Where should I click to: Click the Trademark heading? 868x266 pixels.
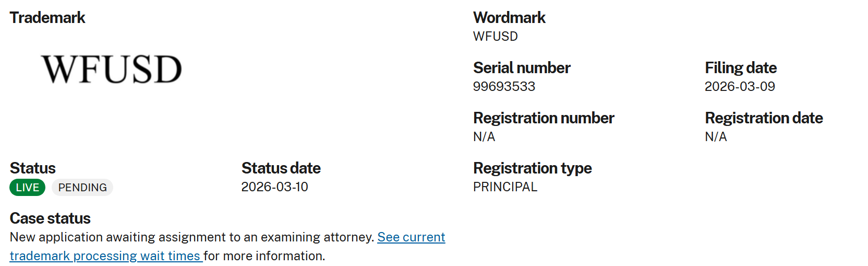coord(47,18)
